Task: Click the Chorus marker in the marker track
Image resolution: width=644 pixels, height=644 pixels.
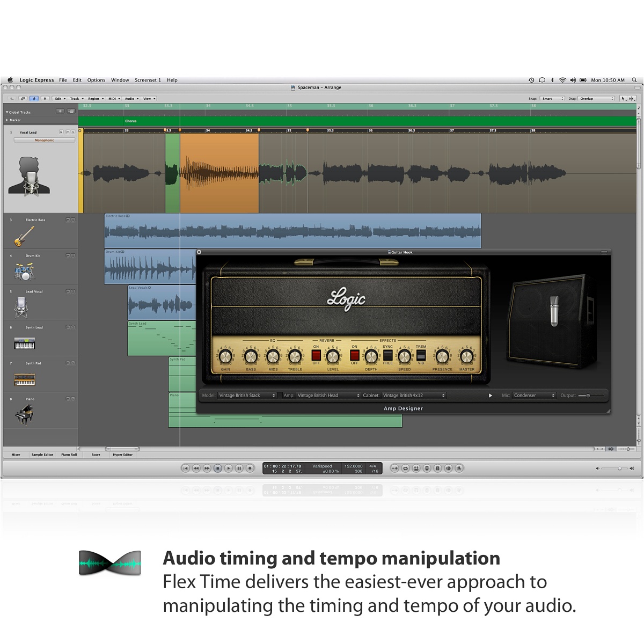Action: (131, 121)
